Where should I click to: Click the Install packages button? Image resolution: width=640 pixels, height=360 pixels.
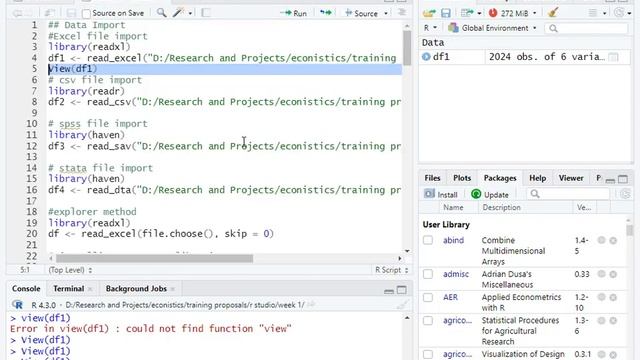tap(441, 194)
